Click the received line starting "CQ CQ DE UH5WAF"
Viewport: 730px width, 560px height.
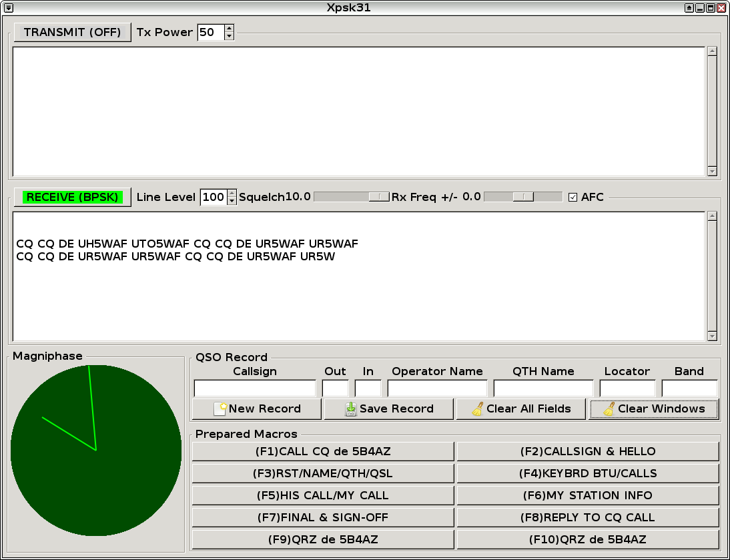coord(187,244)
